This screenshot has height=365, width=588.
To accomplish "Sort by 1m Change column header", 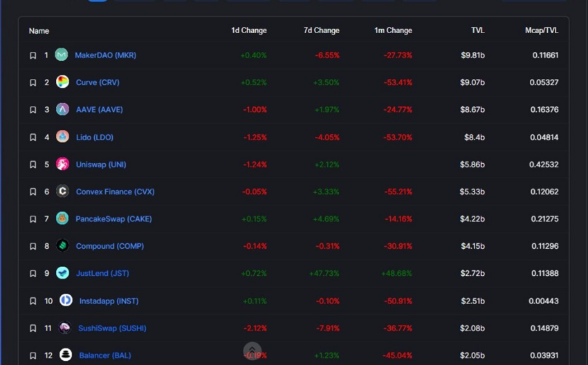I will point(393,30).
